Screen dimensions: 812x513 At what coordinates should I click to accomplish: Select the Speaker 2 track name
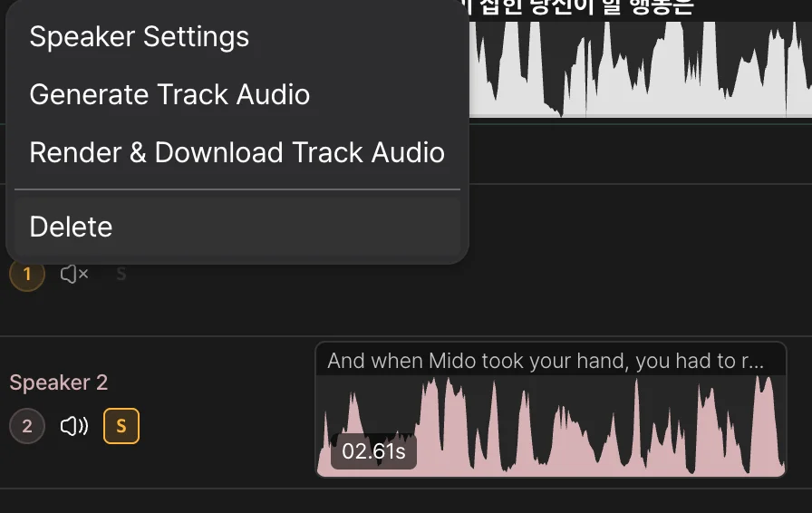pos(58,382)
